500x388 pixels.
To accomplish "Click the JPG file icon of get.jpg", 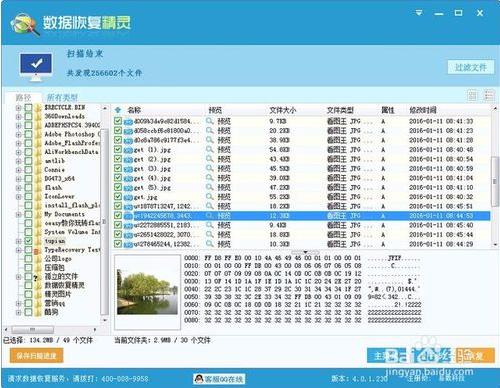I will [x=128, y=197].
